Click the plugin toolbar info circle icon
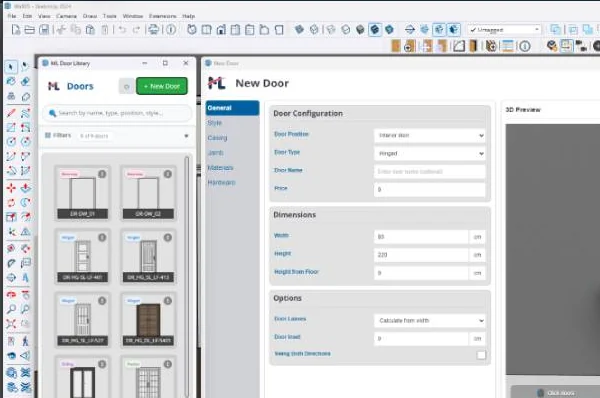The image size is (600, 398). (x=525, y=46)
